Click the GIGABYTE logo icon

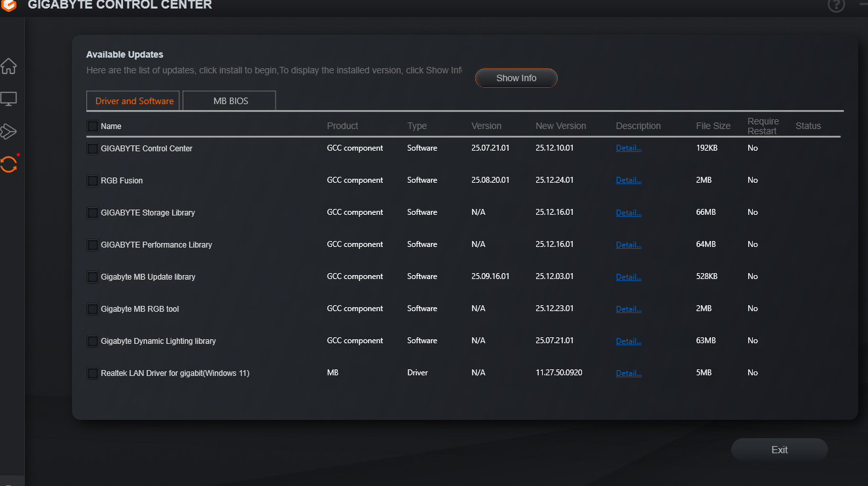[9, 5]
